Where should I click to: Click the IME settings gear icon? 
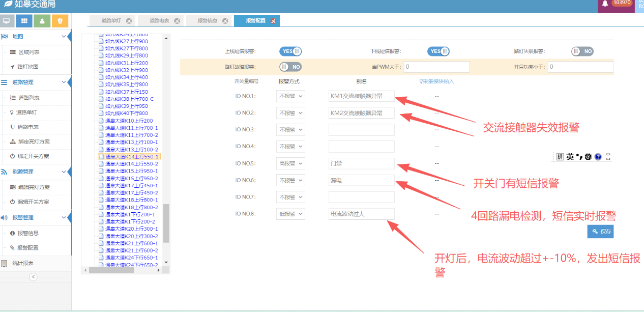point(589,157)
